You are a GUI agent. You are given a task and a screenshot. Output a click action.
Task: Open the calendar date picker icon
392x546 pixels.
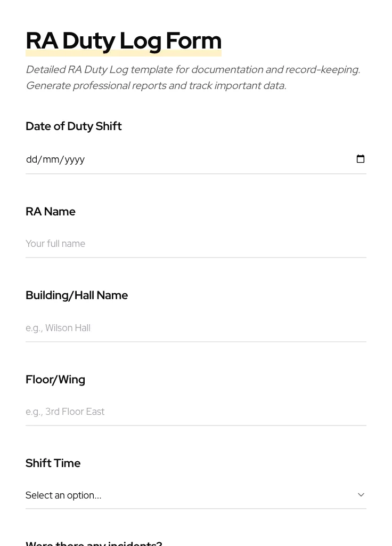[361, 159]
